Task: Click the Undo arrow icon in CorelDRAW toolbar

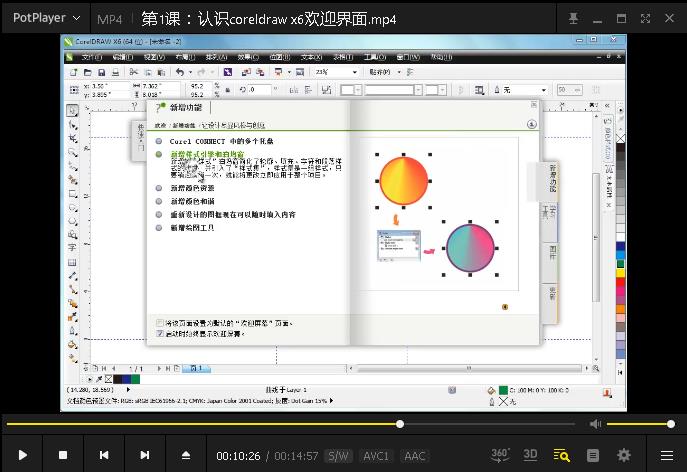Action: [180, 72]
